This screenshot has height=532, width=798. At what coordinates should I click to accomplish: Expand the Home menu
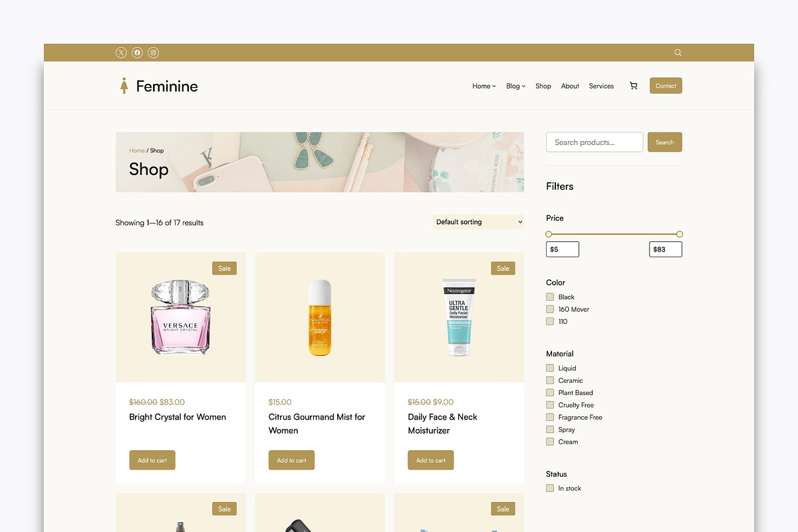484,86
